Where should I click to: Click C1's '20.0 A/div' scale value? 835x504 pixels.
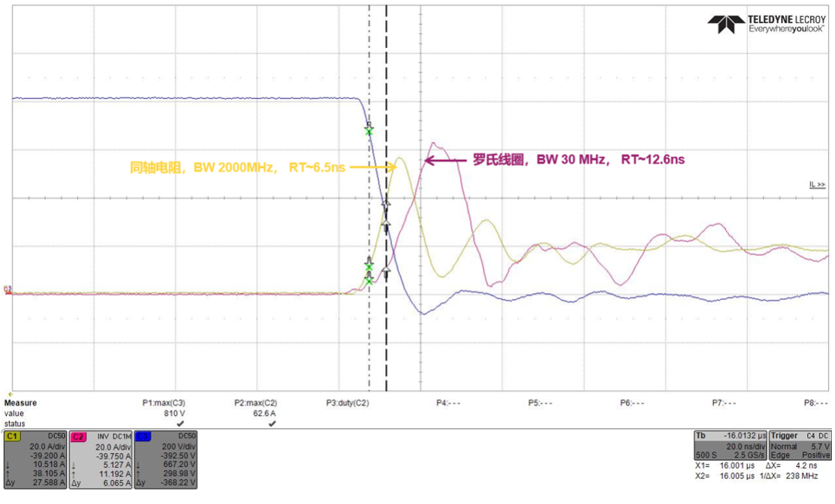point(47,447)
